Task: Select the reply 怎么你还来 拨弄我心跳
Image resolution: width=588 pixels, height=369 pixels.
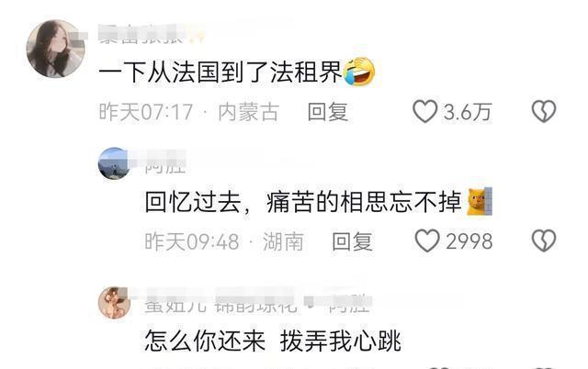Action: pos(273,341)
